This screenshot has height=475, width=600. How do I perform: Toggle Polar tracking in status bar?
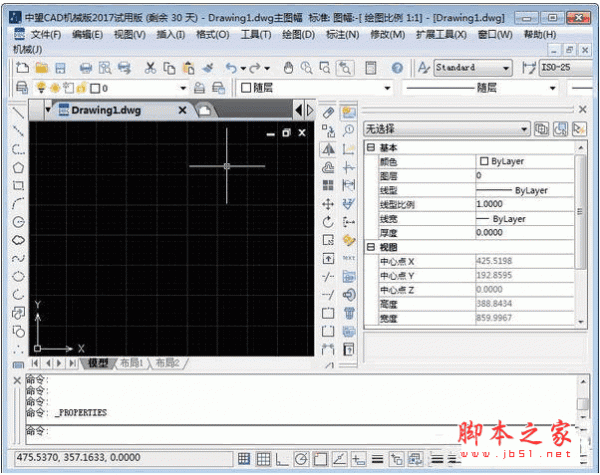301,459
